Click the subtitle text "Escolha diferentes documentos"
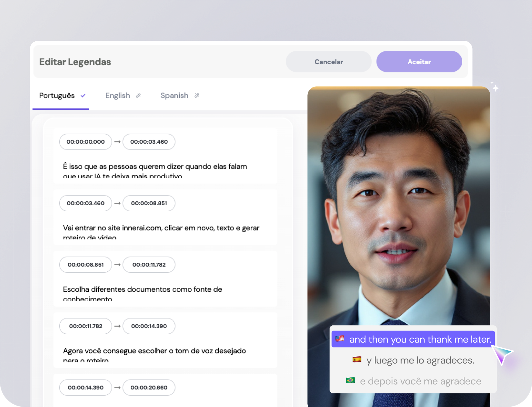Viewport: 532px width, 407px height. click(x=142, y=293)
